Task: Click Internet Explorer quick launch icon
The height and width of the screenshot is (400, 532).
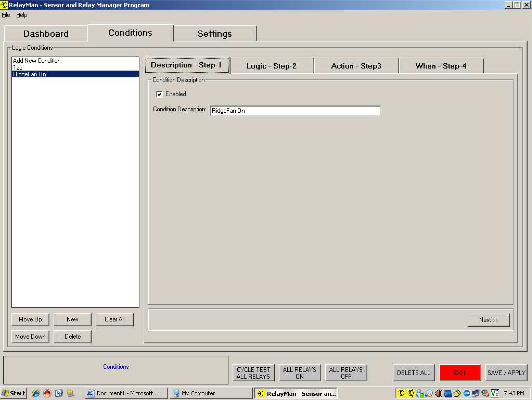Action: click(x=36, y=393)
